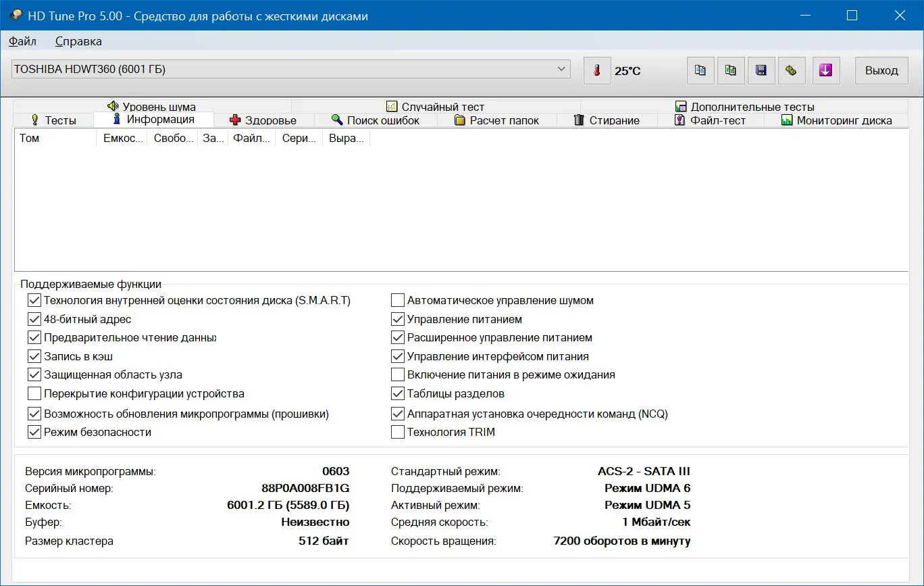Click the 1 Мбайт/сек speed value
The height and width of the screenshot is (586, 924).
(x=656, y=522)
